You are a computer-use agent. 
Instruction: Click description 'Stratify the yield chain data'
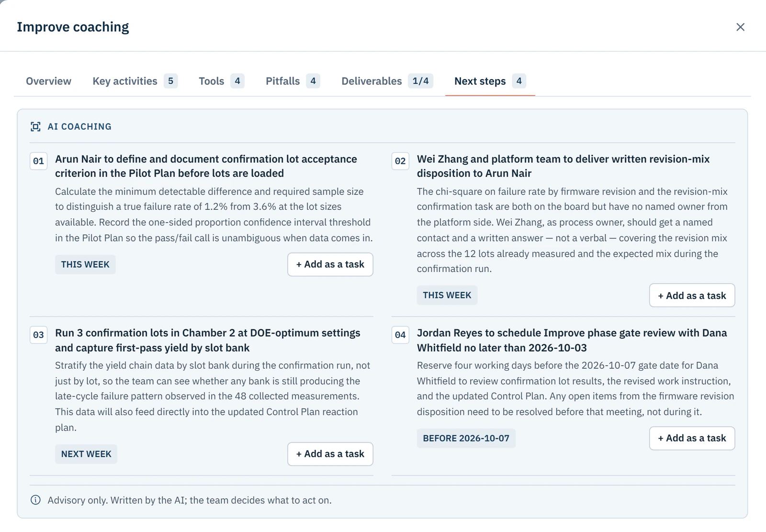pyautogui.click(x=213, y=396)
